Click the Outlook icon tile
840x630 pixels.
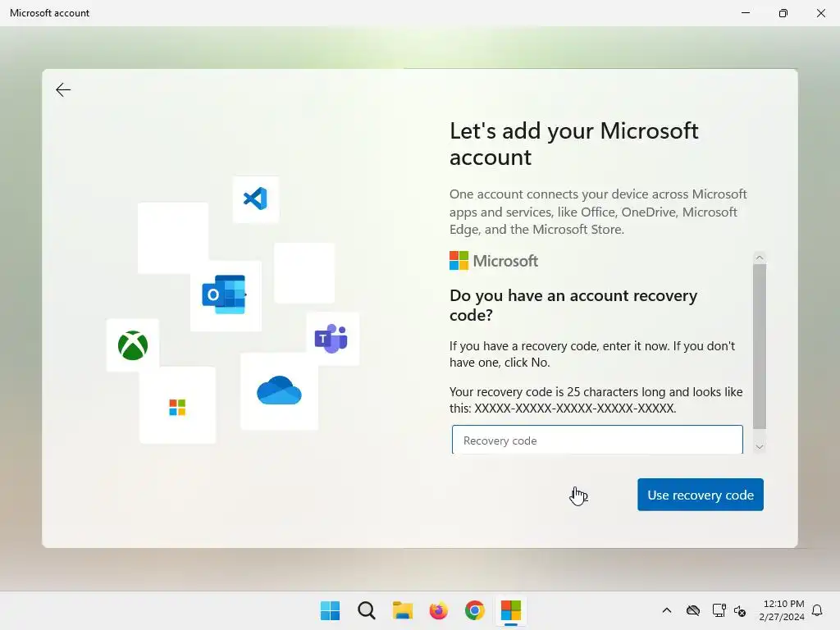(x=226, y=295)
